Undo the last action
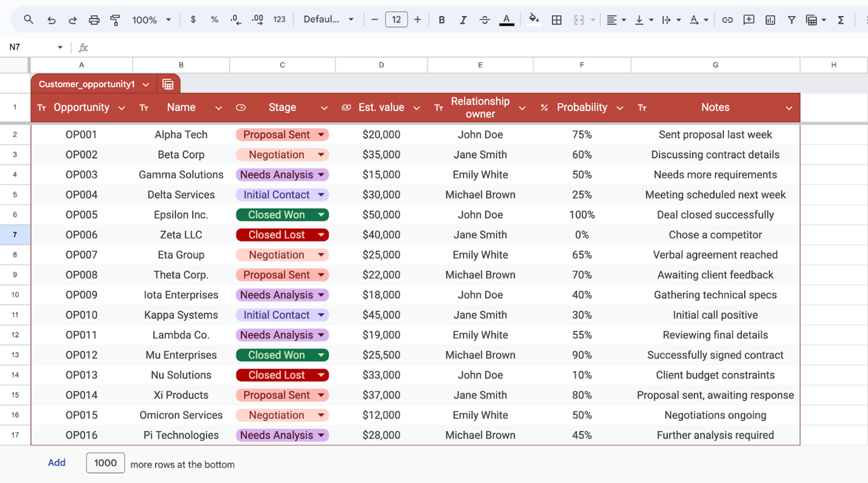868x483 pixels. (x=51, y=20)
